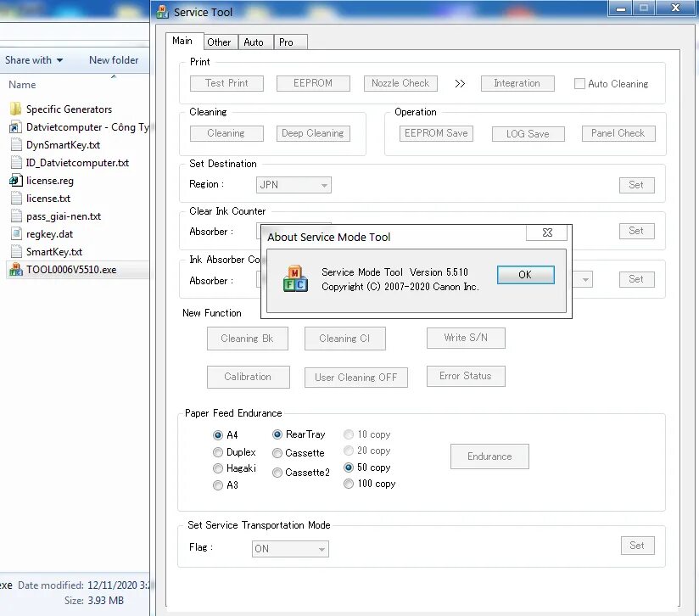Click OK in About Service Mode Tool dialog

526,275
